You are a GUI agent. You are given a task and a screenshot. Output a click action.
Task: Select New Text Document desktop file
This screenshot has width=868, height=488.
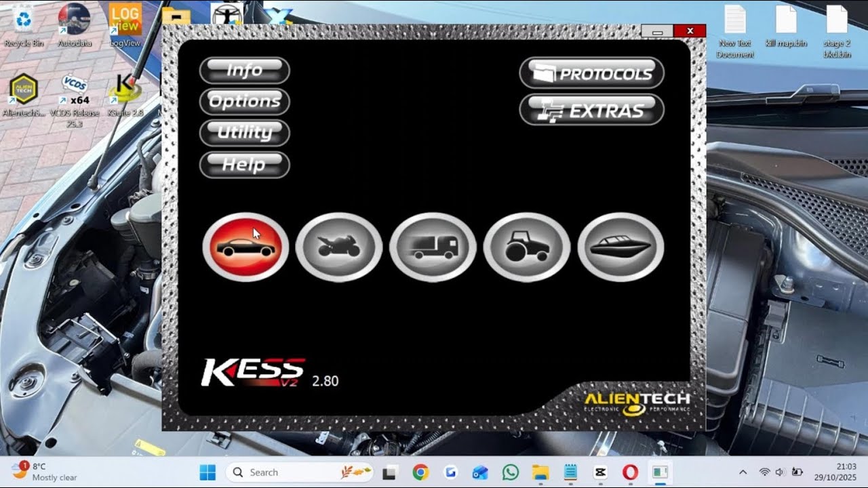point(735,31)
